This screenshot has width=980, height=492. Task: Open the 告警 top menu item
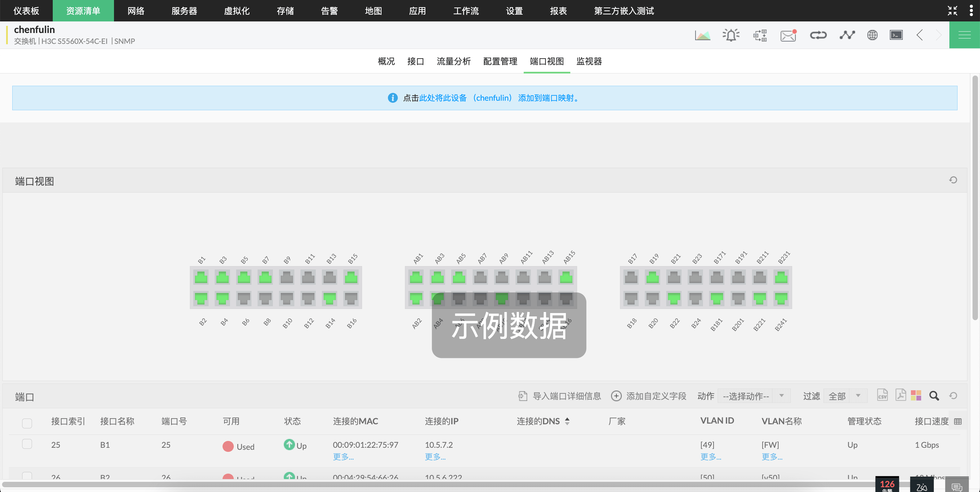pyautogui.click(x=329, y=11)
